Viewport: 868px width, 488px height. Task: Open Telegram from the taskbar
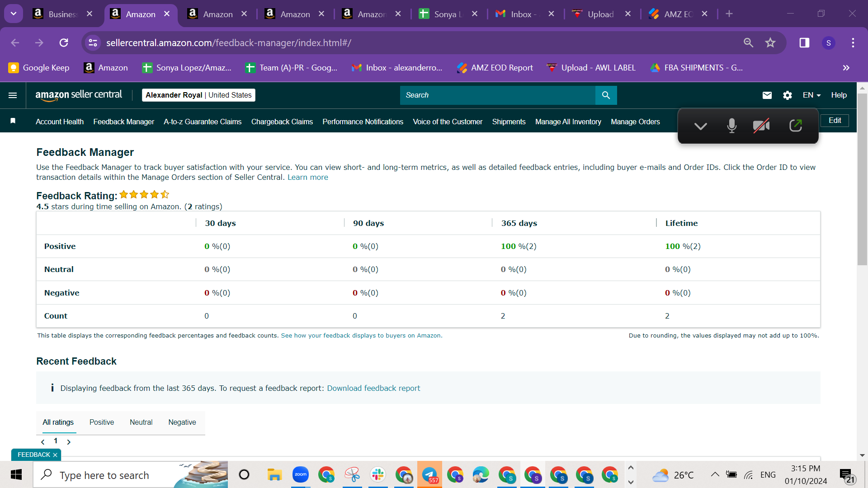pos(429,475)
